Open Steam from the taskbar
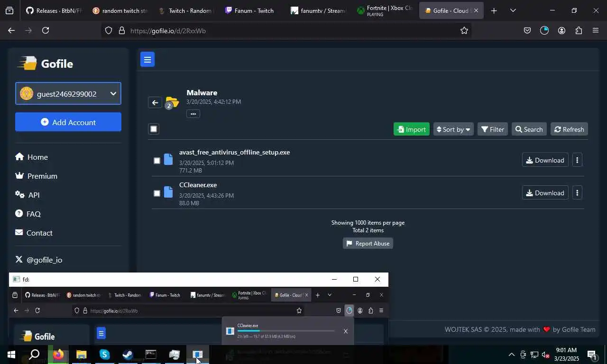607x364 pixels. pos(128,355)
